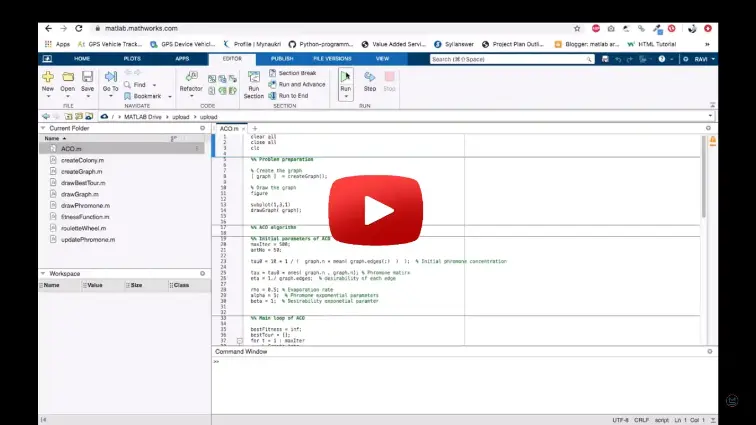
Task: Expand the Find dropdown arrow
Action: coord(158,85)
